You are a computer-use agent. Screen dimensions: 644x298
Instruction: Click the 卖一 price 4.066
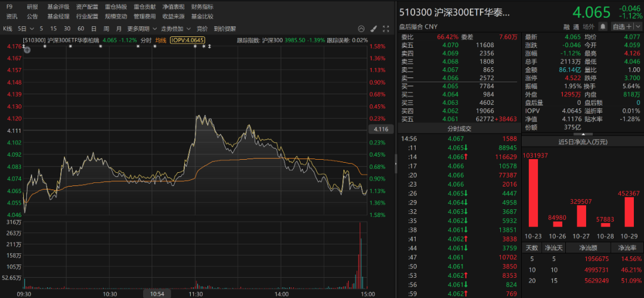pos(450,77)
